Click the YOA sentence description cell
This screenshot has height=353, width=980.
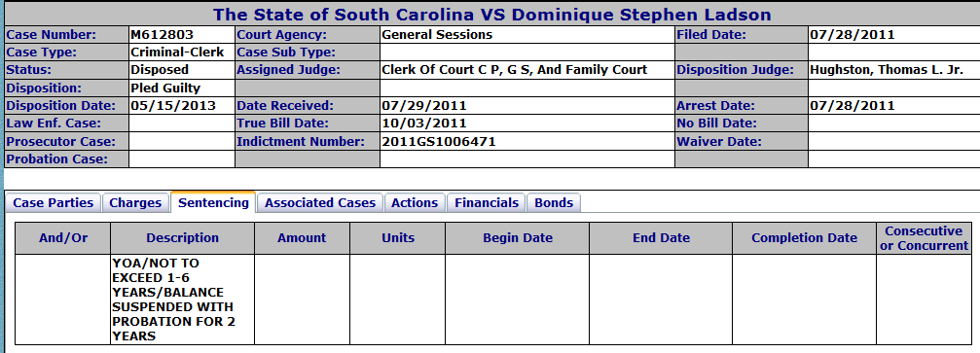point(183,300)
